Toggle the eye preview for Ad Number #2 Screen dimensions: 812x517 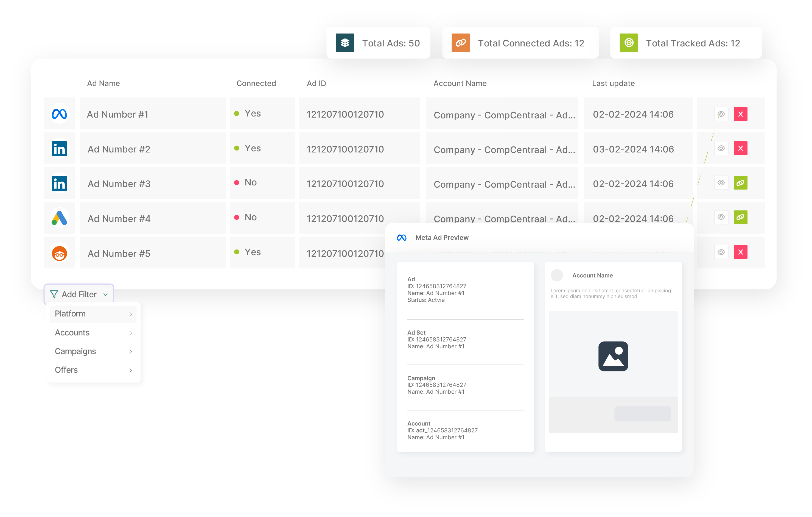coord(721,149)
